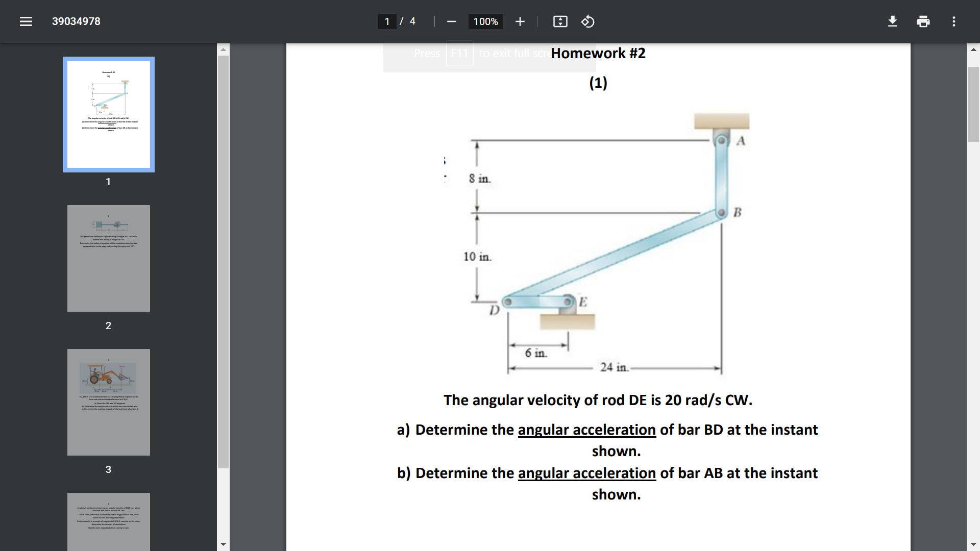
Task: Click the scroll-down arrow on thumbnail panel
Action: tap(224, 544)
